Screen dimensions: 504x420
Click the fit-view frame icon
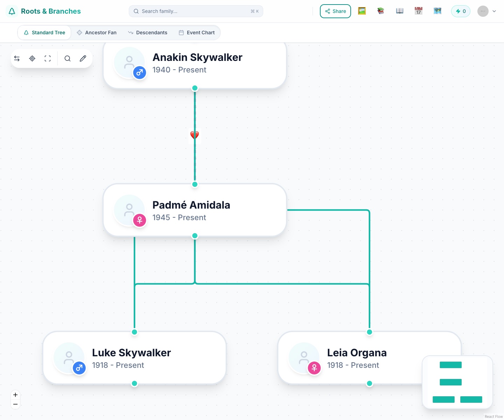[48, 58]
